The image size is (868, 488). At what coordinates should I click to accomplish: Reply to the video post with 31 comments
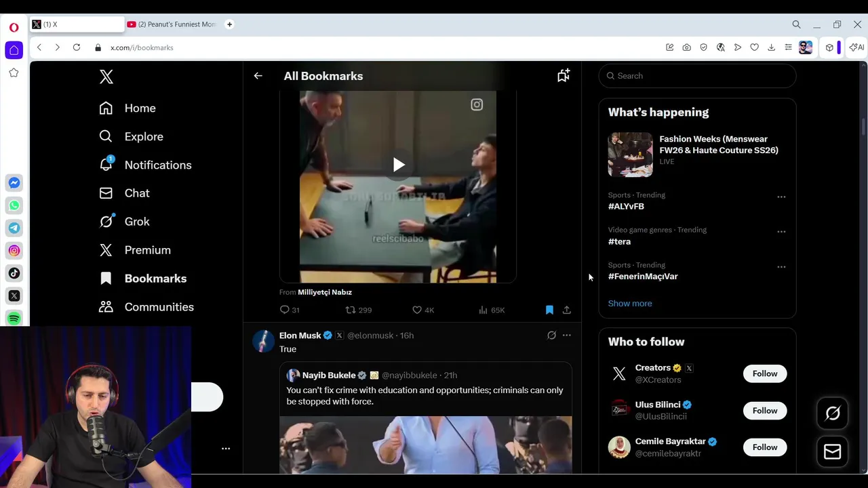[x=290, y=310]
